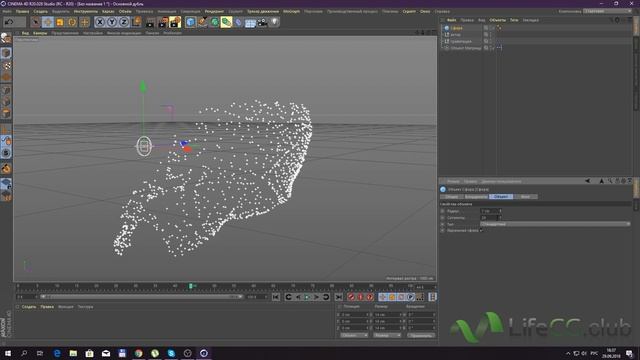This screenshot has width=640, height=360.
Task: Click the Радиус value field
Action: tap(489, 211)
